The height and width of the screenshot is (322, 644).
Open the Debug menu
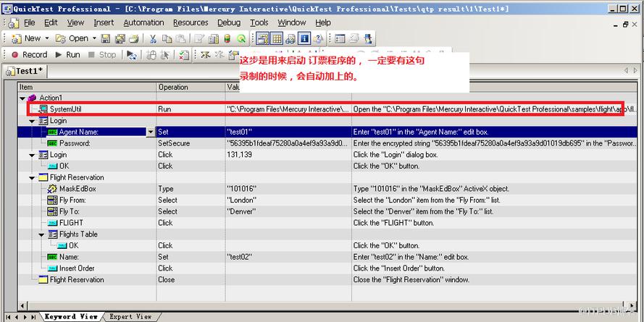pos(229,22)
